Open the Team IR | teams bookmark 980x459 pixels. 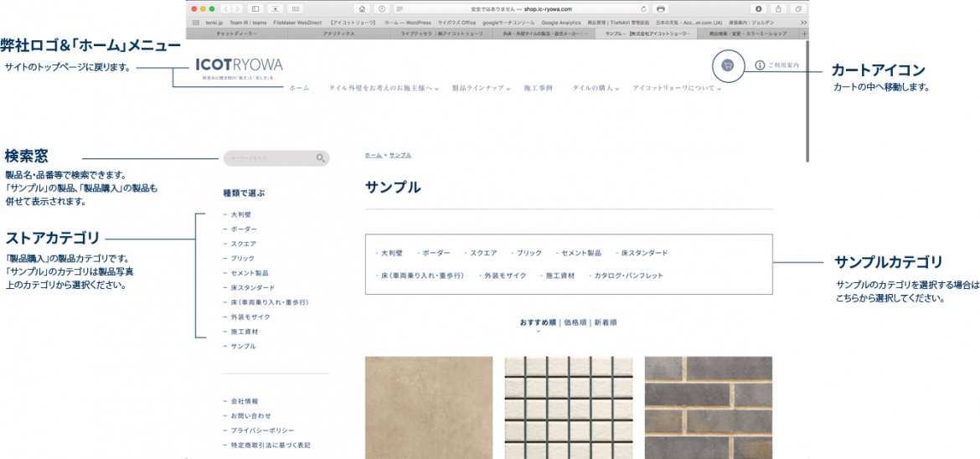tap(248, 23)
